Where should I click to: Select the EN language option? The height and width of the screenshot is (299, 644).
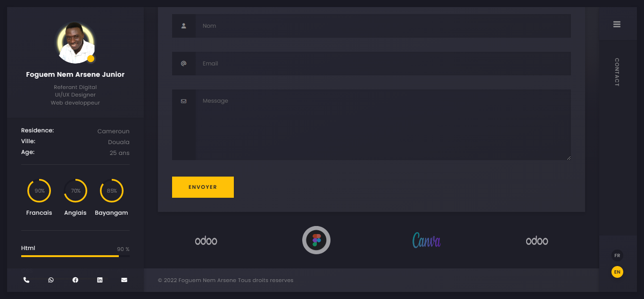(617, 272)
